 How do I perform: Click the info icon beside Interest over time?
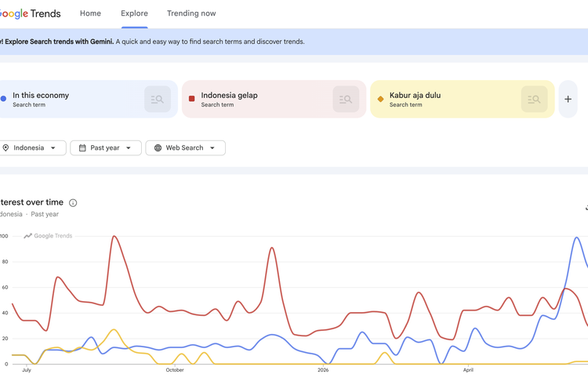[x=73, y=203]
